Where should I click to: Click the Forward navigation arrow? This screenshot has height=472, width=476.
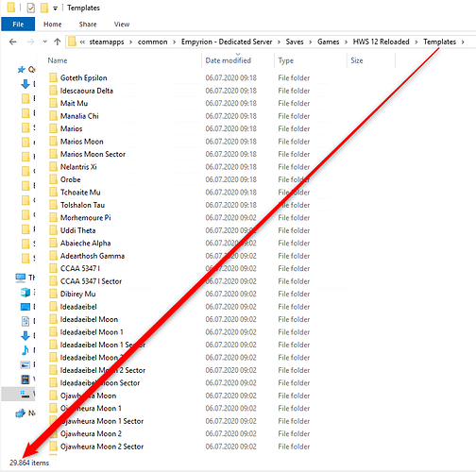tap(30, 42)
